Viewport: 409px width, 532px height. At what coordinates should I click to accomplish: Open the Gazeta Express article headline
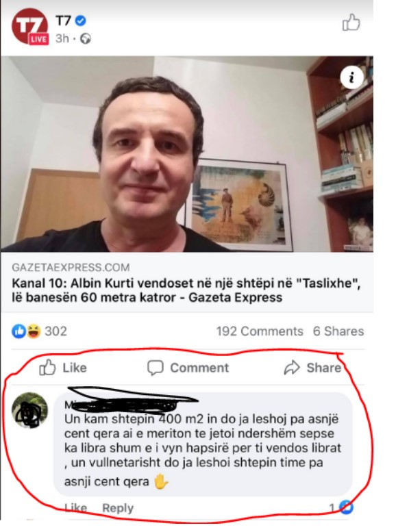click(186, 290)
